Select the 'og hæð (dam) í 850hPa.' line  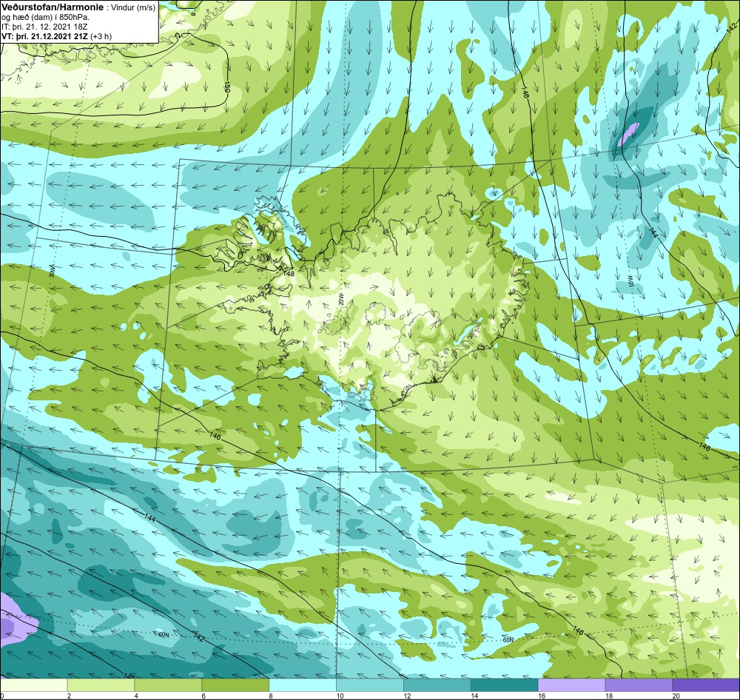tap(45, 18)
